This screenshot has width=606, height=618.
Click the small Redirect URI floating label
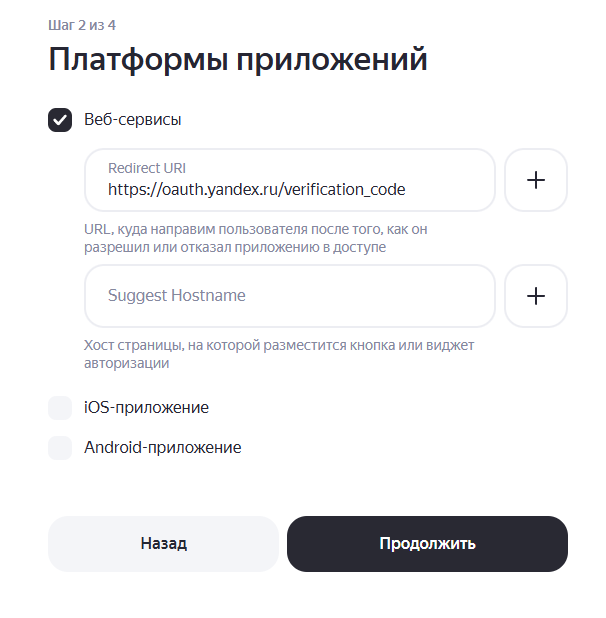pos(146,168)
